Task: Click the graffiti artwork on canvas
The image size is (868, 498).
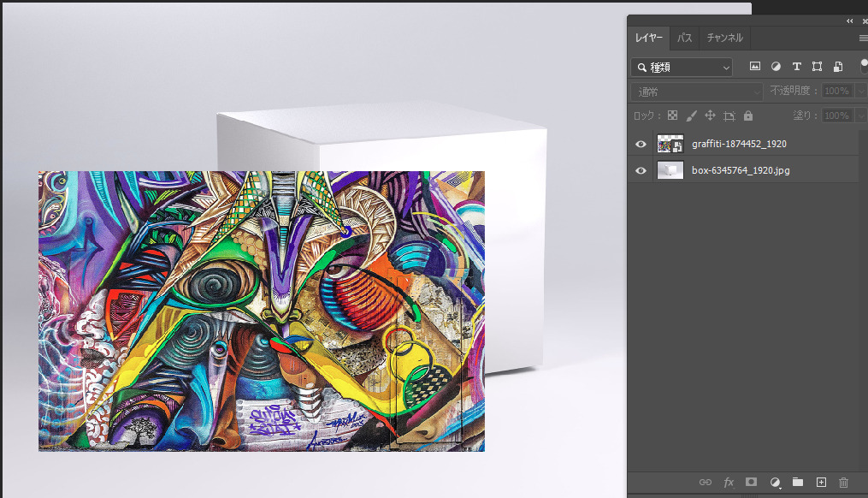Action: tap(262, 311)
